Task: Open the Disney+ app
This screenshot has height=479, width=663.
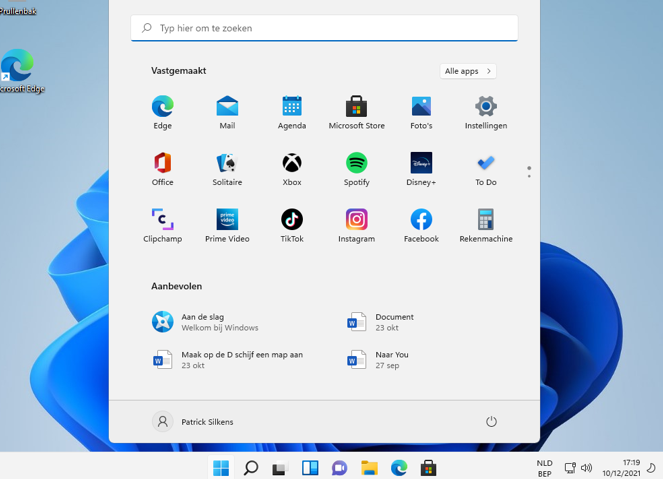Action: point(421,169)
